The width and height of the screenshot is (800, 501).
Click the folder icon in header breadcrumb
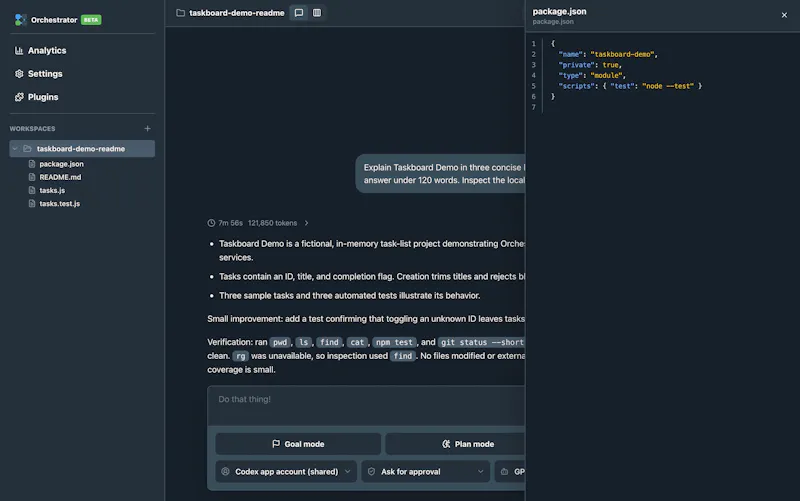pyautogui.click(x=181, y=13)
